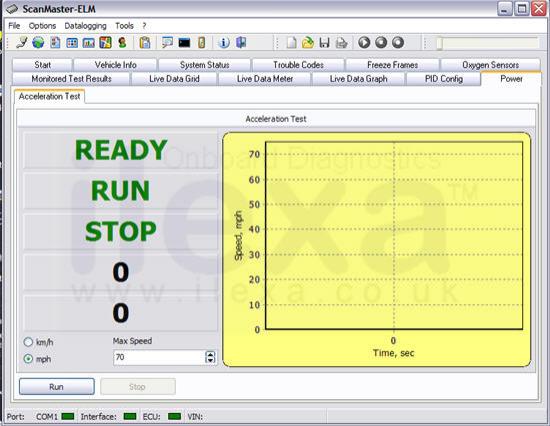Click the document report icon beside globe
The image size is (550, 426).
55,43
